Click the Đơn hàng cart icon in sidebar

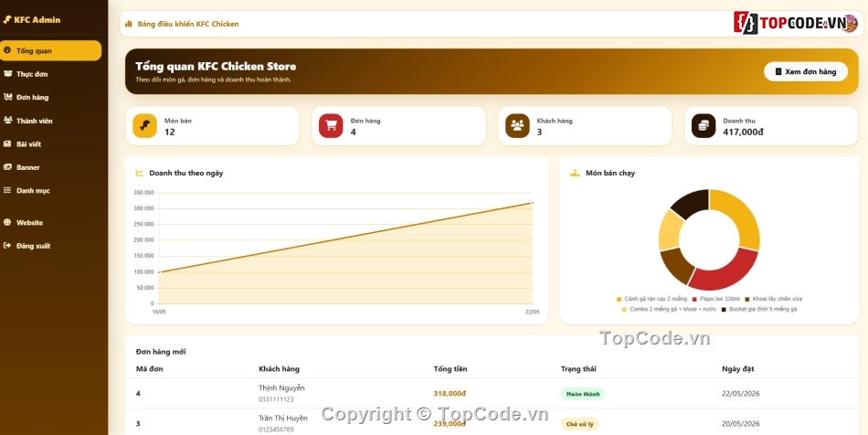point(7,97)
